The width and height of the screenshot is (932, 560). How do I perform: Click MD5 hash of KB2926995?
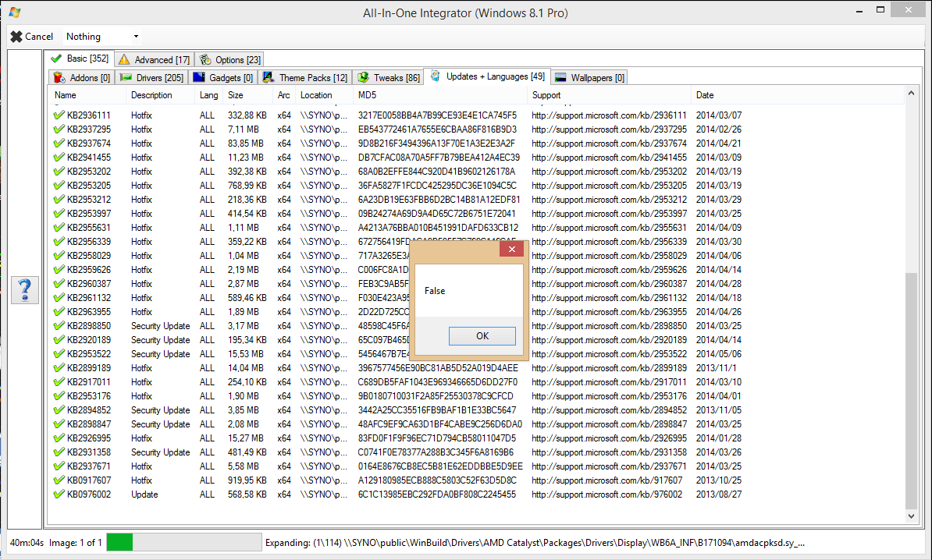[x=437, y=438]
